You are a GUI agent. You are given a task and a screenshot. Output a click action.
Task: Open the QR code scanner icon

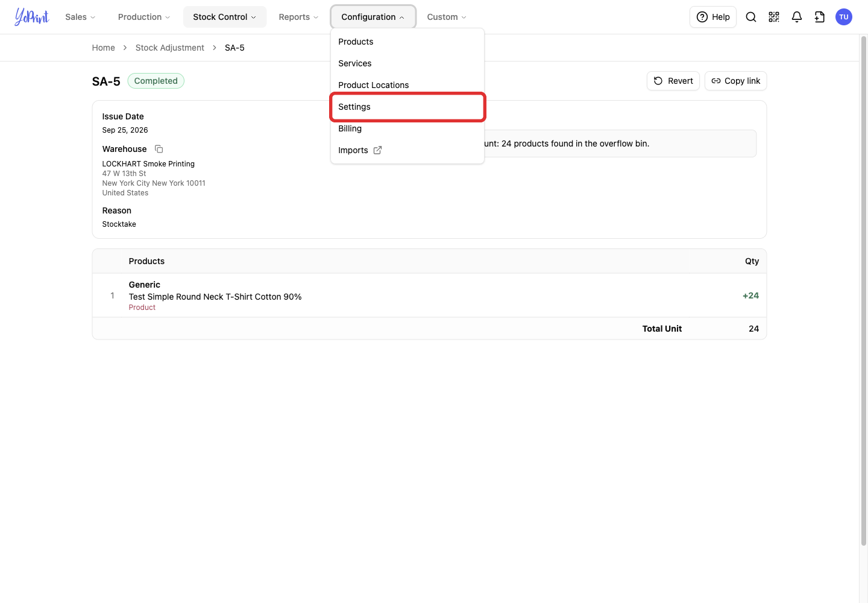click(774, 17)
